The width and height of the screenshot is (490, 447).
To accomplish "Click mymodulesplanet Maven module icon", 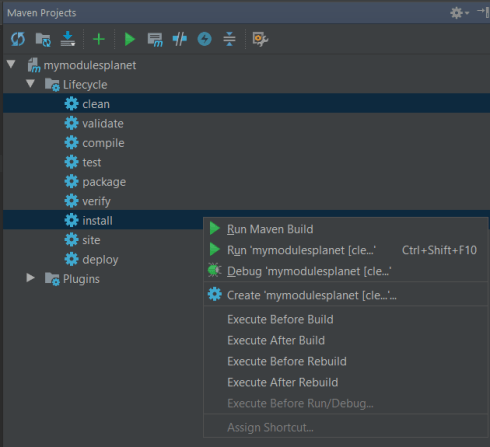I will tap(34, 65).
